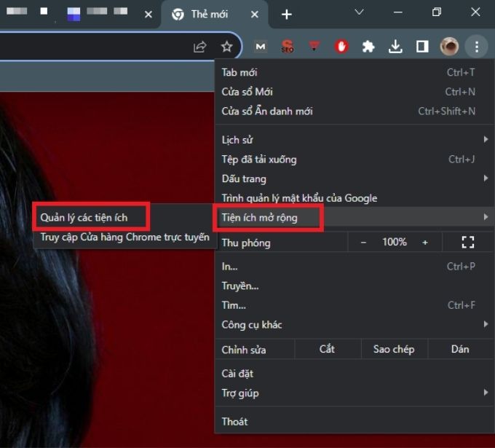Viewport: 495px width, 448px height.
Task: Select Truyền... to cast
Action: (x=354, y=286)
